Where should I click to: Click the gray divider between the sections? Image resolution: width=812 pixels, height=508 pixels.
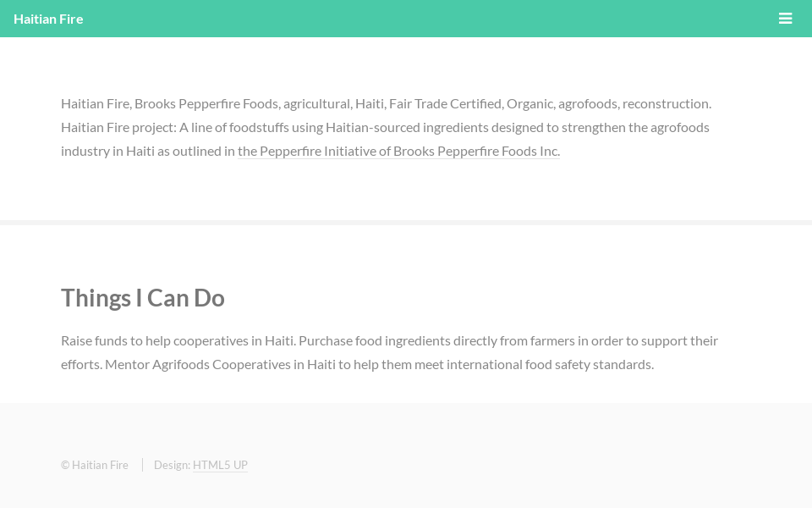tap(406, 223)
